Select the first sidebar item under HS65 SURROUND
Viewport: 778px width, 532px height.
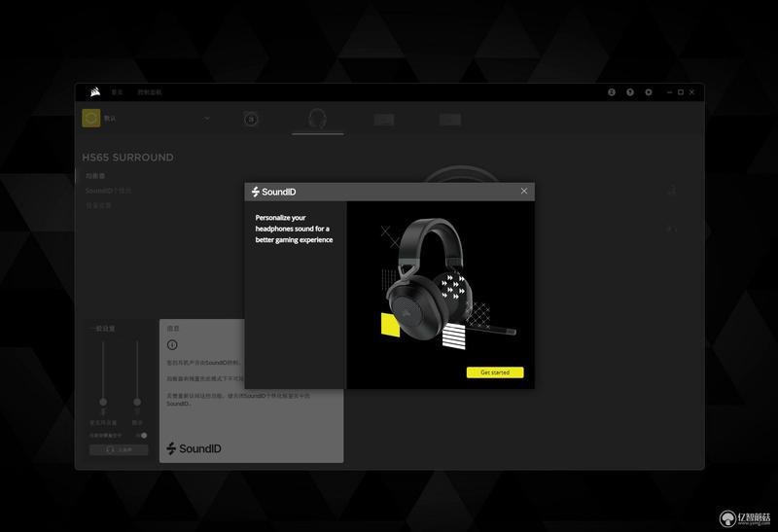coord(95,176)
